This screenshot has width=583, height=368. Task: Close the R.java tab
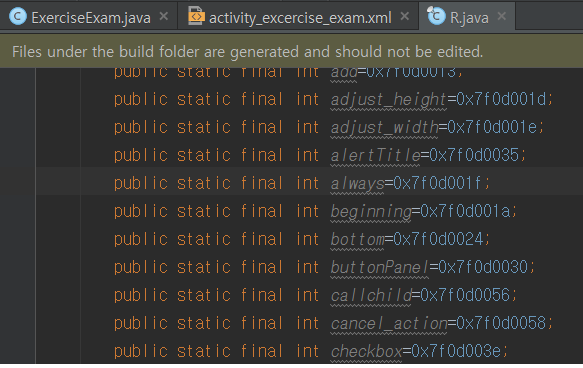point(502,16)
